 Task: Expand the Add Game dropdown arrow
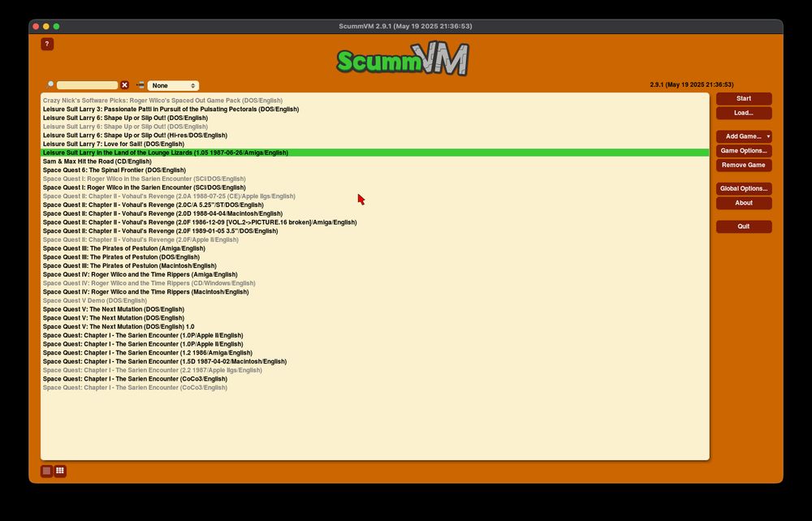(x=768, y=136)
